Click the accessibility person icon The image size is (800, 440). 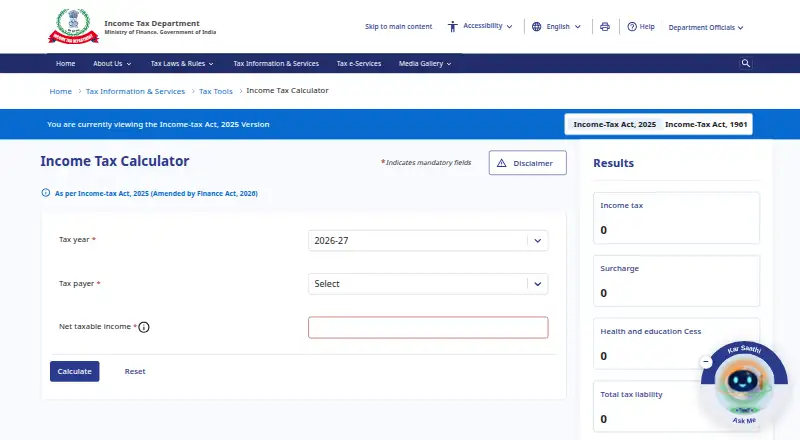pos(453,27)
